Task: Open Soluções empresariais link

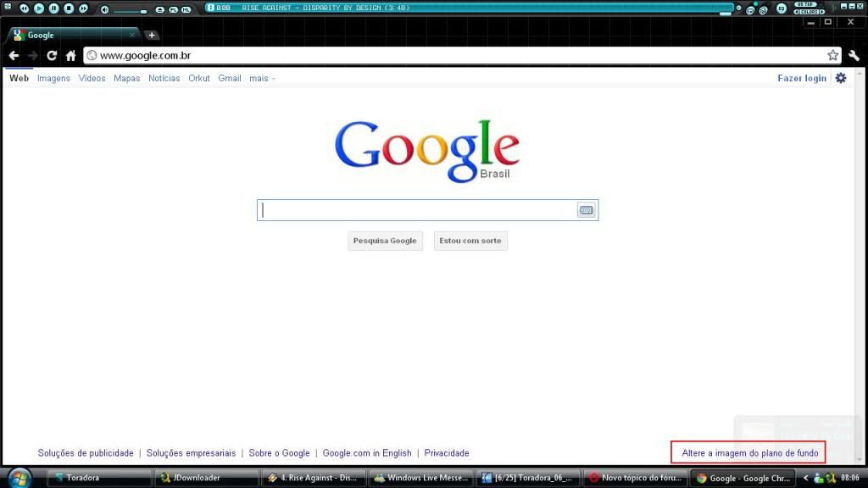Action: (x=191, y=452)
